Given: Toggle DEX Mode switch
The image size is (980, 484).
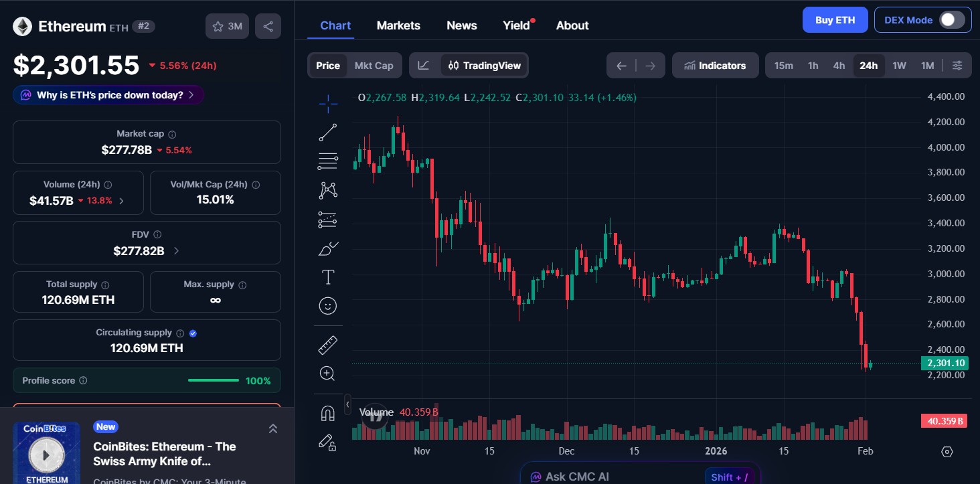Looking at the screenshot, I should click(x=952, y=19).
